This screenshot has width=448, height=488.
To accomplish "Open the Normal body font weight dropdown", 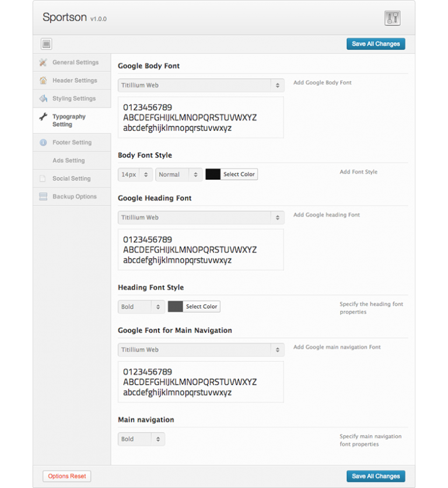I will click(x=178, y=175).
